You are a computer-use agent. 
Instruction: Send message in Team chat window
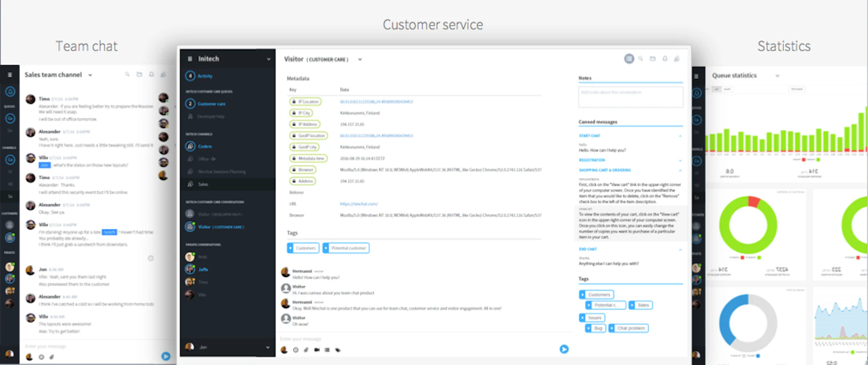[166, 356]
